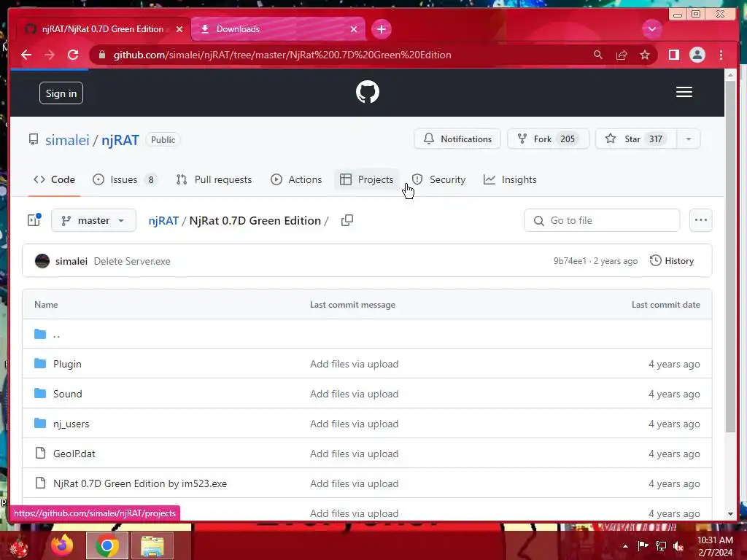The width and height of the screenshot is (747, 560).
Task: Open the Chrome three-dot menu
Action: 721,55
